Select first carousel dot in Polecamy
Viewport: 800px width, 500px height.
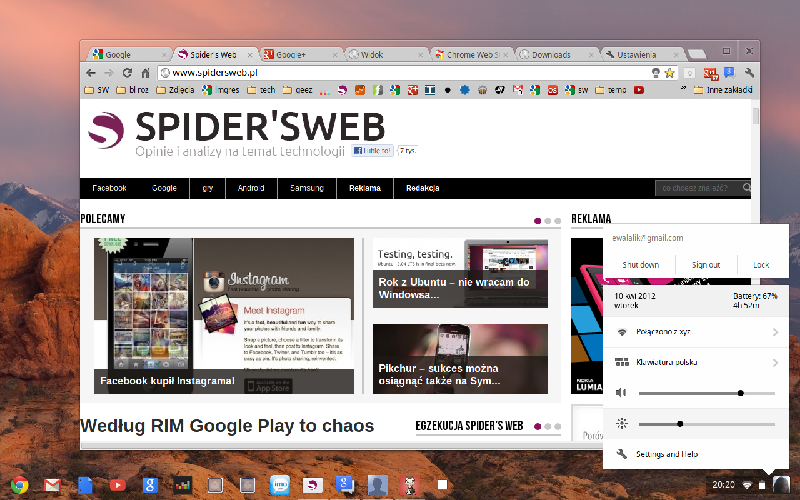[537, 221]
